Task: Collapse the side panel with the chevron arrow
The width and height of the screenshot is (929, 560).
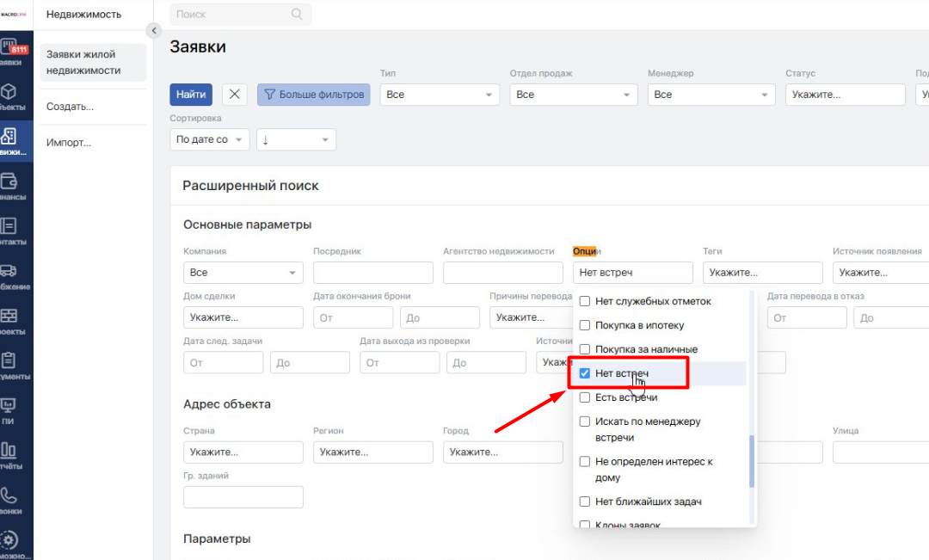Action: (155, 31)
